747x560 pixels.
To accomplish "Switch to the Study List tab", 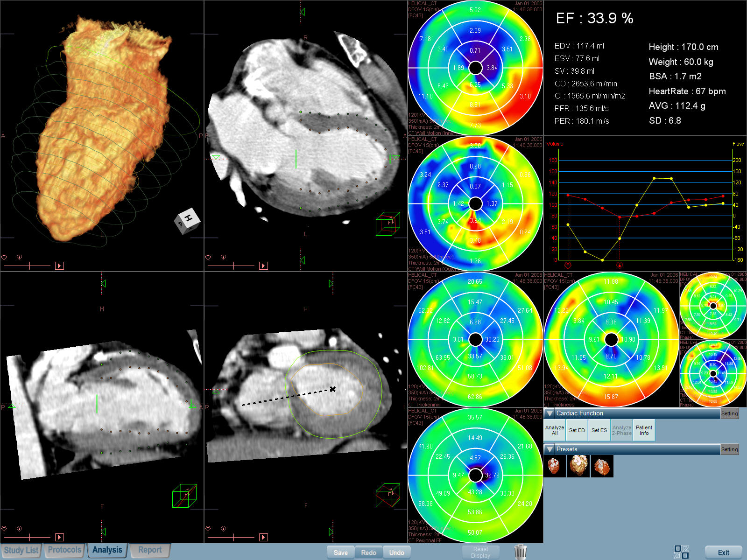I will coord(21,550).
